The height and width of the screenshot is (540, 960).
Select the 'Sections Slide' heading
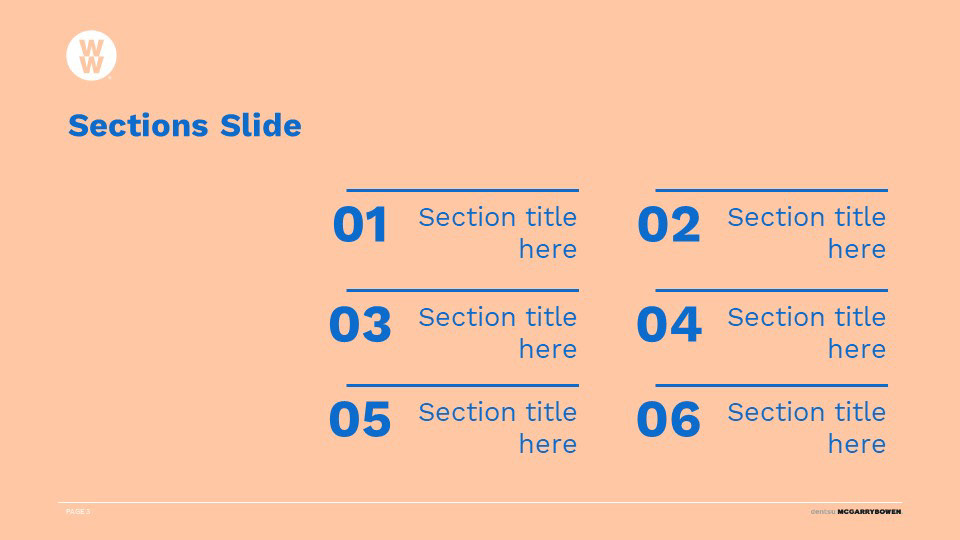[184, 126]
